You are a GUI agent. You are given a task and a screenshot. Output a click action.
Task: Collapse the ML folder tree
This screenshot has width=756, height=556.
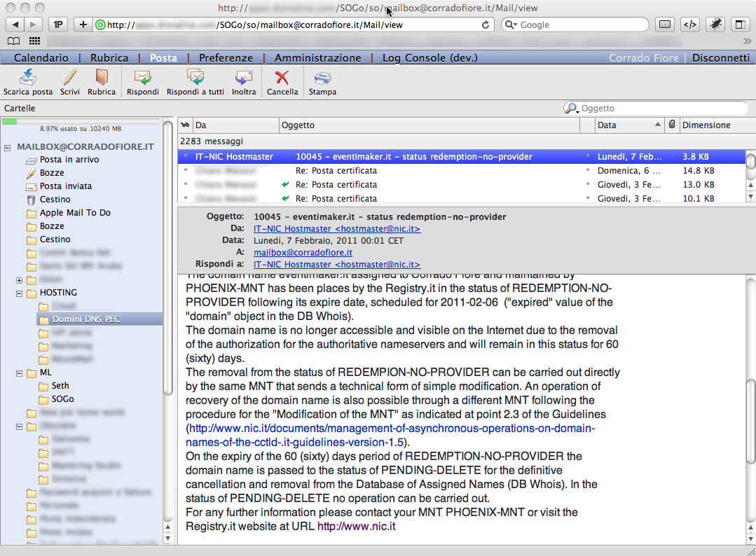(x=19, y=373)
